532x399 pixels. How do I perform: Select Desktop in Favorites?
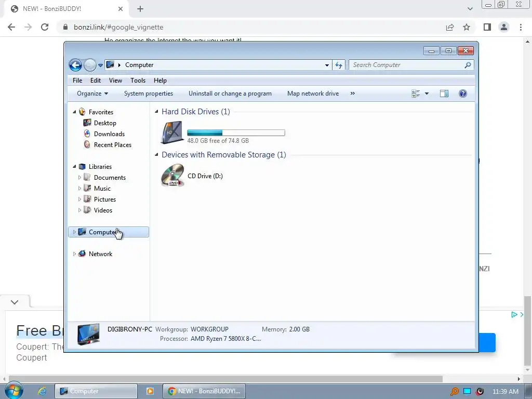point(105,123)
